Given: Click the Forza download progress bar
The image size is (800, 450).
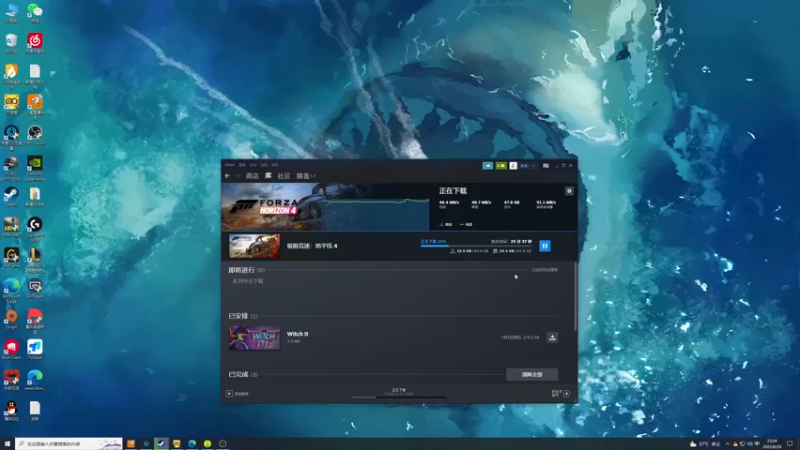Looking at the screenshot, I should tap(476, 246).
